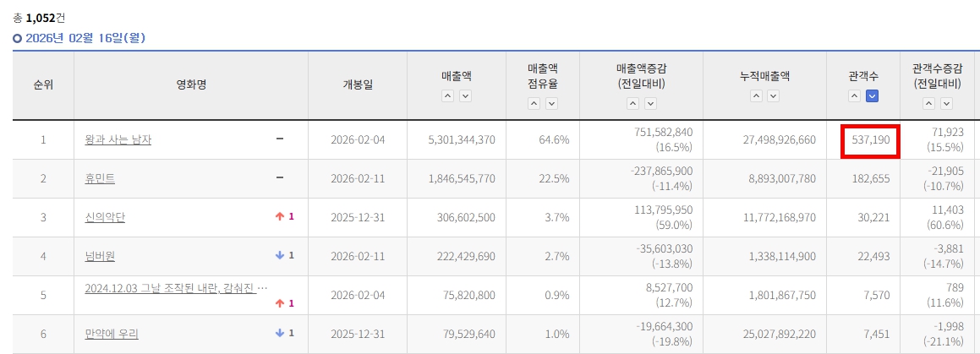Image resolution: width=980 pixels, height=354 pixels.
Task: Open movie 넘버원 details
Action: click(100, 256)
